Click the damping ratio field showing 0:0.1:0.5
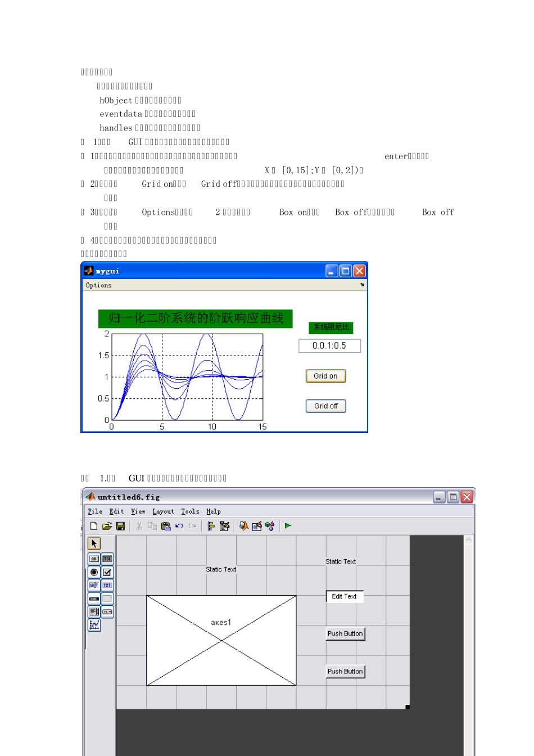The height and width of the screenshot is (756, 534). click(329, 345)
